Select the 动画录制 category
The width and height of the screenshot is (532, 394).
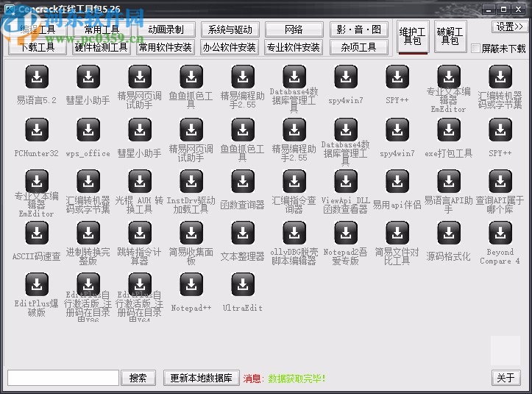point(166,29)
